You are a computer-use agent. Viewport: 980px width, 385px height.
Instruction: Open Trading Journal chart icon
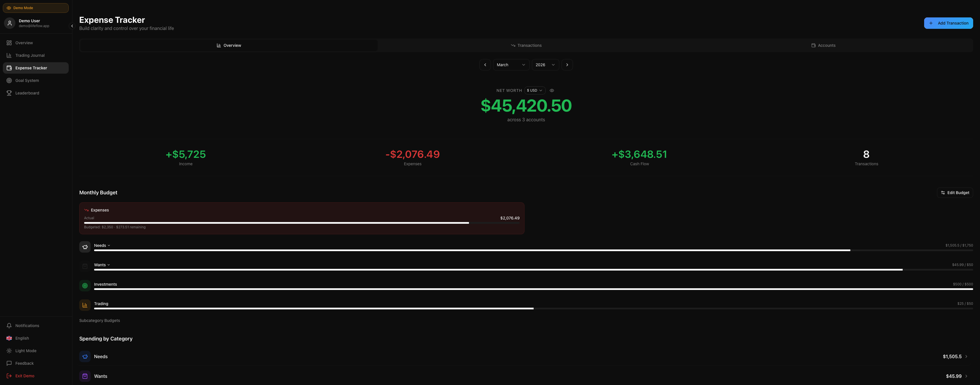(9, 56)
